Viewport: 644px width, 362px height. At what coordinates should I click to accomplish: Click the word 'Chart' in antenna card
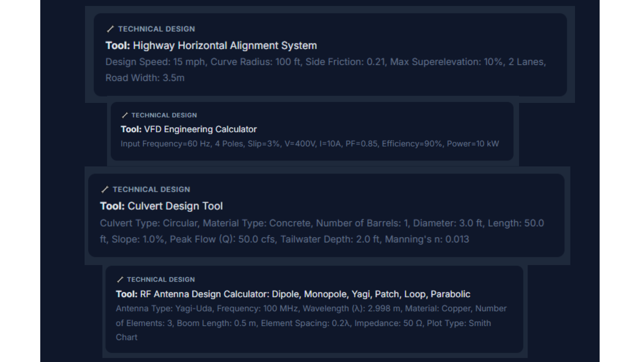127,337
